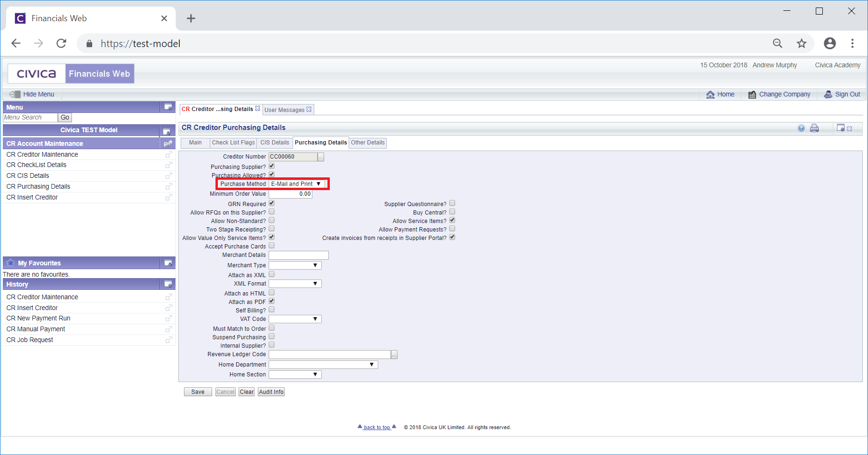
Task: Open the Purchase Method dropdown
Action: [x=296, y=184]
